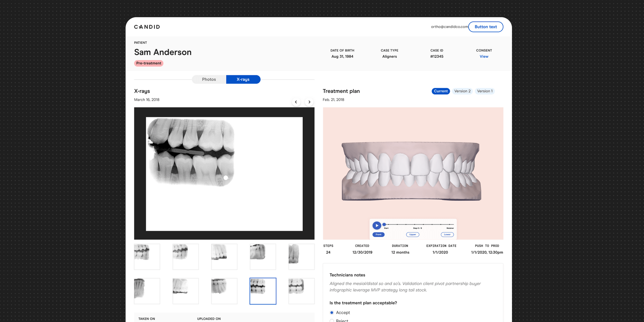This screenshot has width=644, height=322.
Task: Select the Reject radio button
Action: click(x=332, y=321)
